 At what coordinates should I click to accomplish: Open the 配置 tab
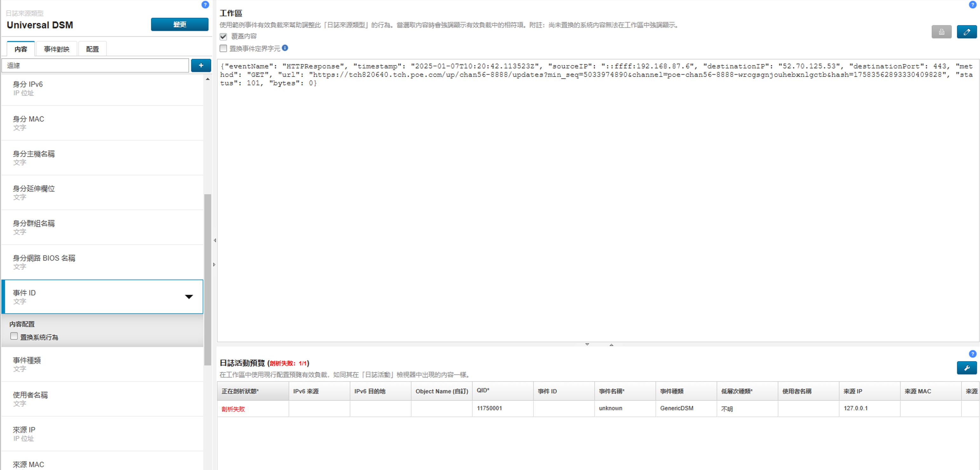pos(92,49)
